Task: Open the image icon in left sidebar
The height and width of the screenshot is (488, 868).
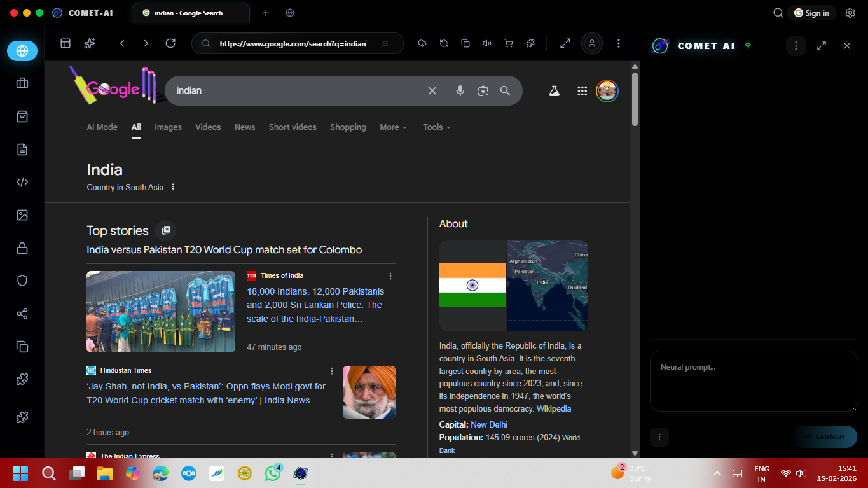Action: [22, 215]
